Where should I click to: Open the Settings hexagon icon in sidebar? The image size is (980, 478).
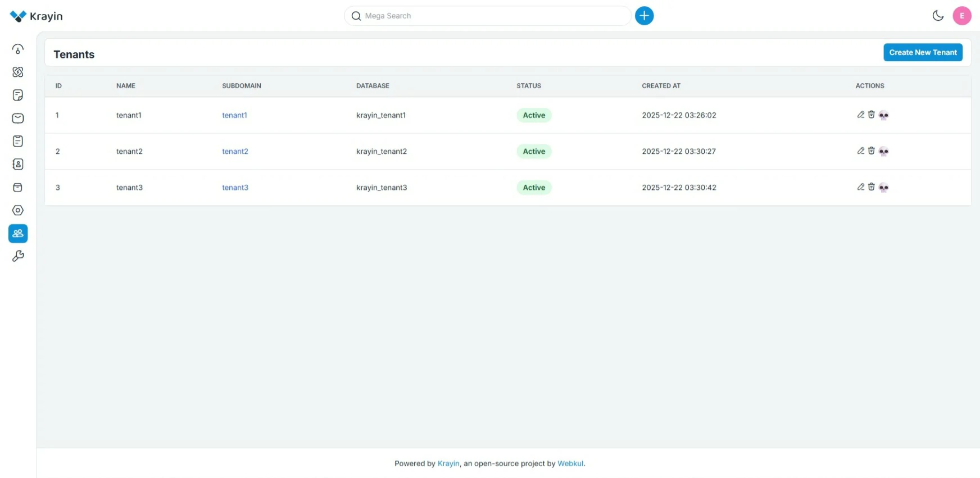[x=18, y=211]
